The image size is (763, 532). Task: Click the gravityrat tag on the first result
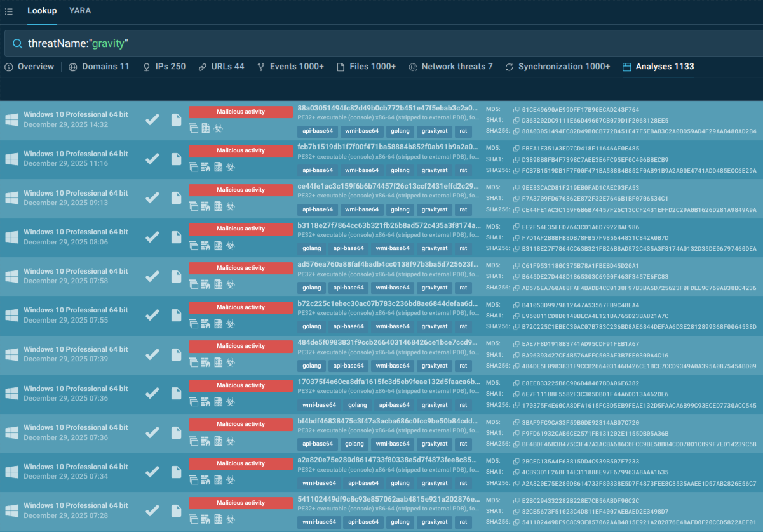[x=434, y=131]
